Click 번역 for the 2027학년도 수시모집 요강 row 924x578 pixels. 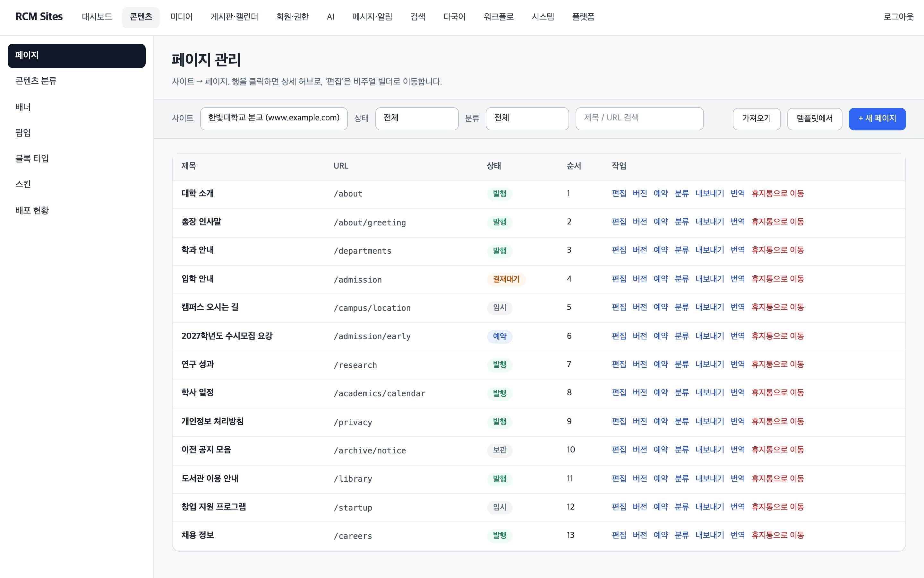pos(737,336)
